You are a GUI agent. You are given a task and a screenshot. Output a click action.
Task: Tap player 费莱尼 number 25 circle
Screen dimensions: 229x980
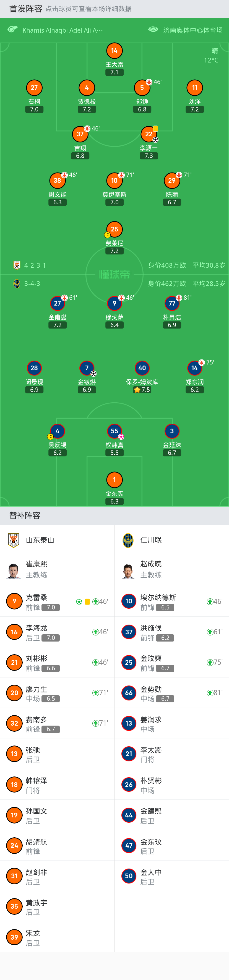coord(114,229)
